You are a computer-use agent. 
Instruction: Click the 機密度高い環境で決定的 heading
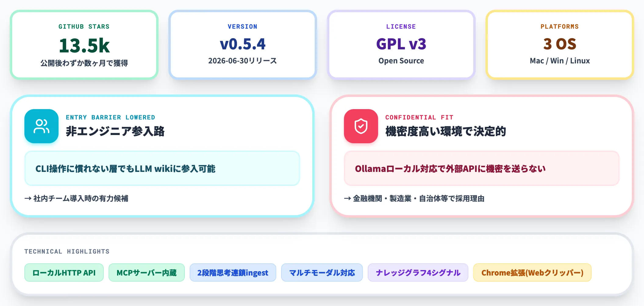[446, 131]
